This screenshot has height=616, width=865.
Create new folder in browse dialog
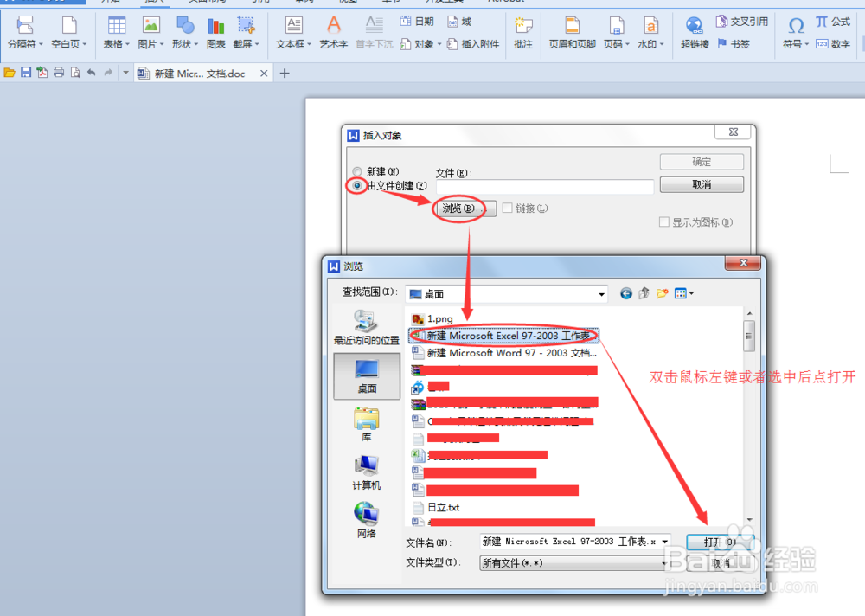[x=662, y=293]
